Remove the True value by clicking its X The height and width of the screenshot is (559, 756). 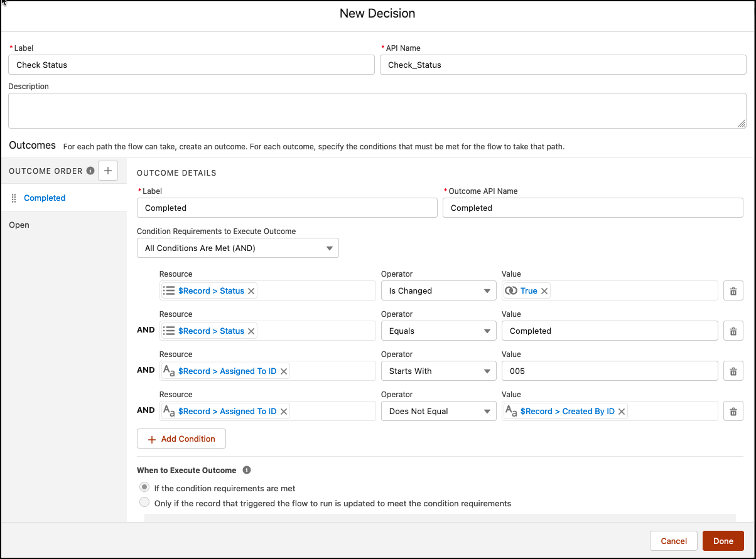544,290
